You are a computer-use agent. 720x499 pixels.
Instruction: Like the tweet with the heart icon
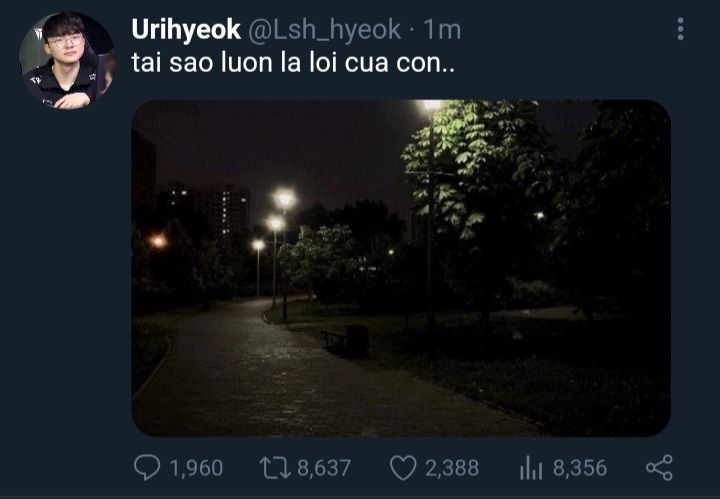point(403,468)
